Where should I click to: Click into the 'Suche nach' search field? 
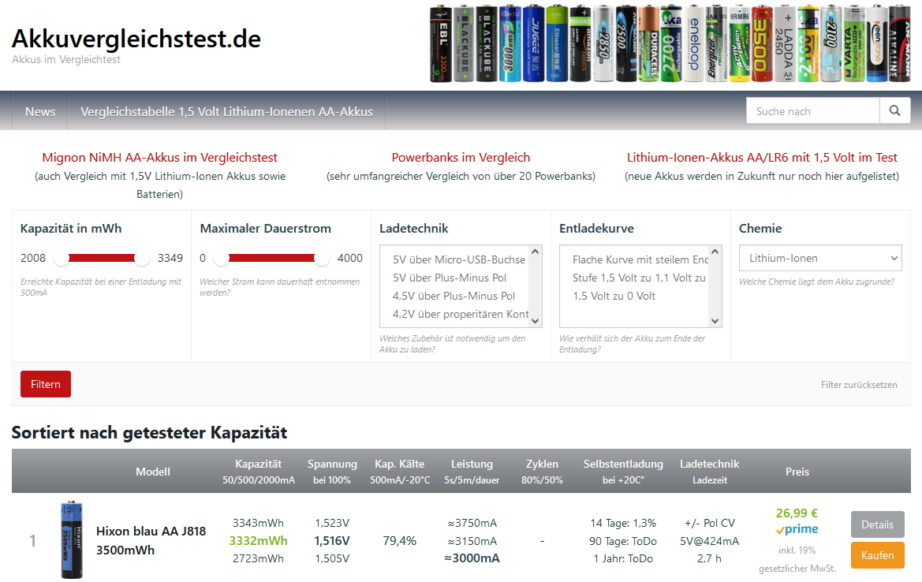click(812, 111)
